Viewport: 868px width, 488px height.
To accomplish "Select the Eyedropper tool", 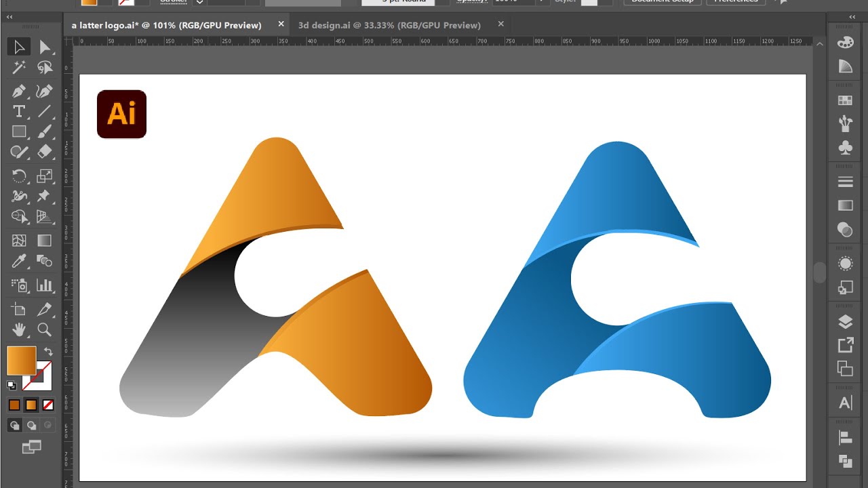I will (19, 261).
